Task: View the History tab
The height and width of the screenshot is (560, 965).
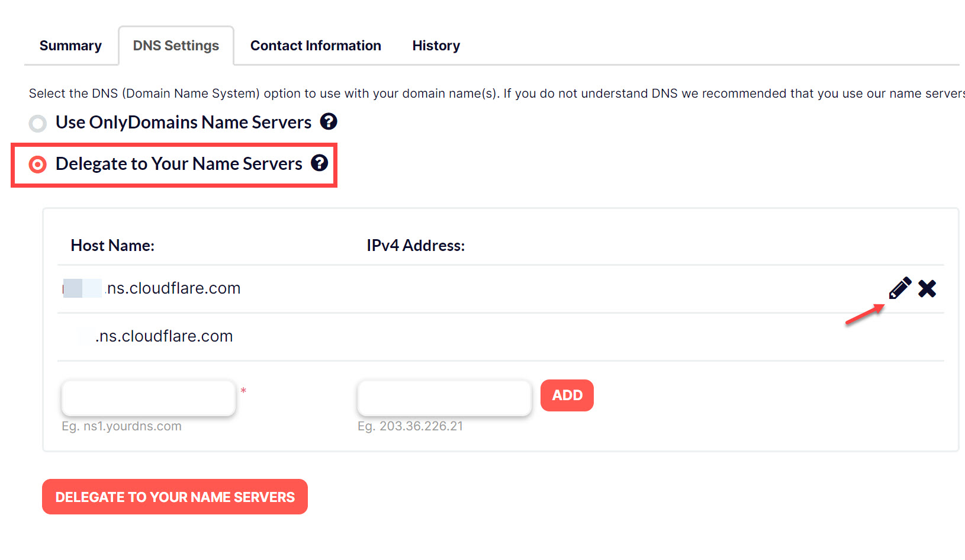Action: click(x=436, y=45)
